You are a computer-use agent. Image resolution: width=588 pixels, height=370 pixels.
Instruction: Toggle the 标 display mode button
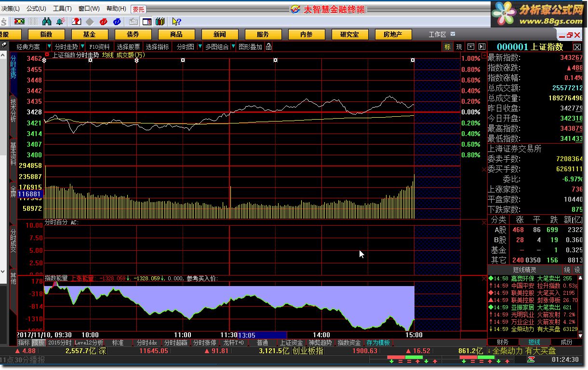(447, 47)
